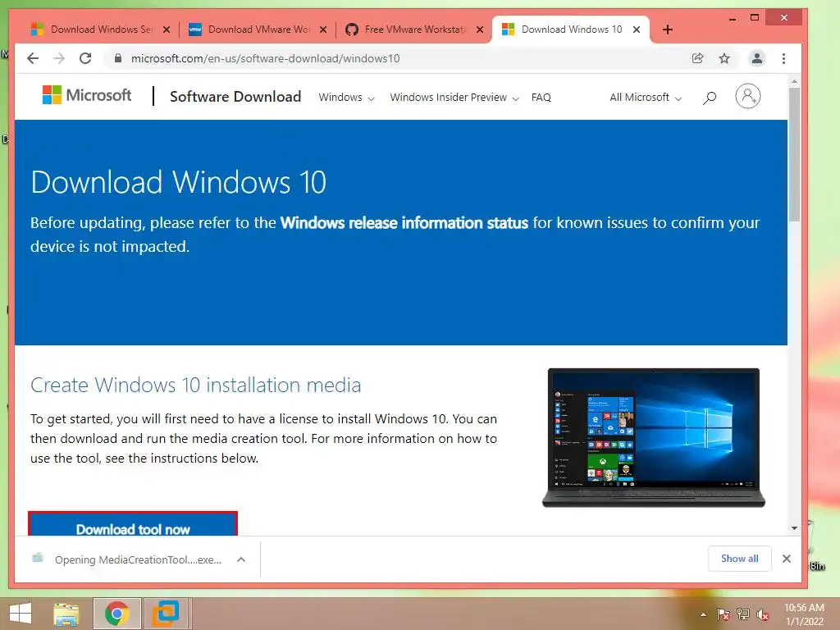The width and height of the screenshot is (840, 630).
Task: Go back using the browser back arrow
Action: [x=33, y=58]
